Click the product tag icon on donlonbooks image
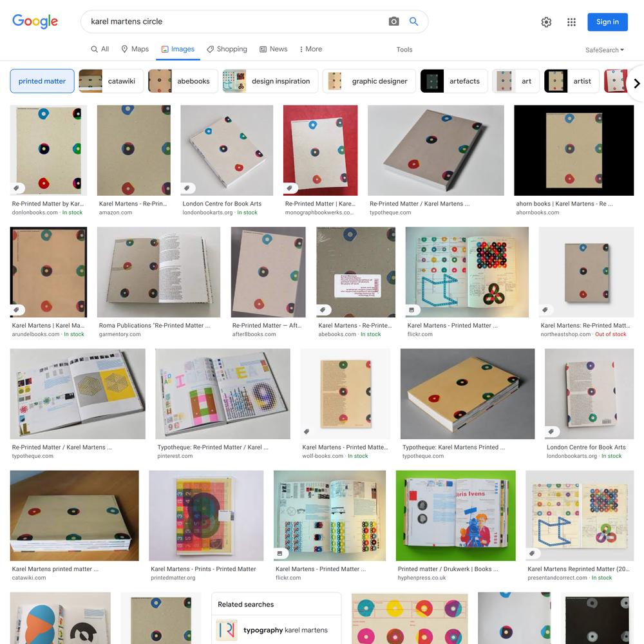The image size is (644, 644). click(17, 188)
